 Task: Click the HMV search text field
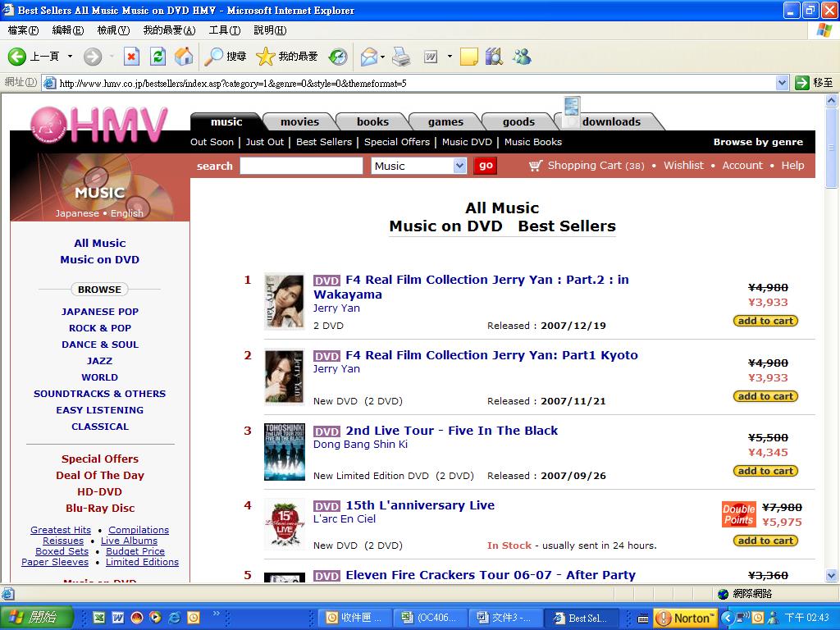[301, 166]
